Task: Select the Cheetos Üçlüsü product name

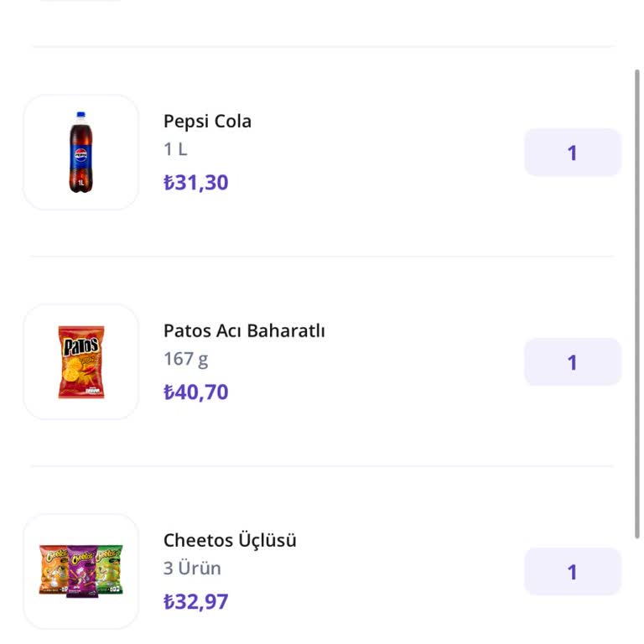Action: click(230, 540)
